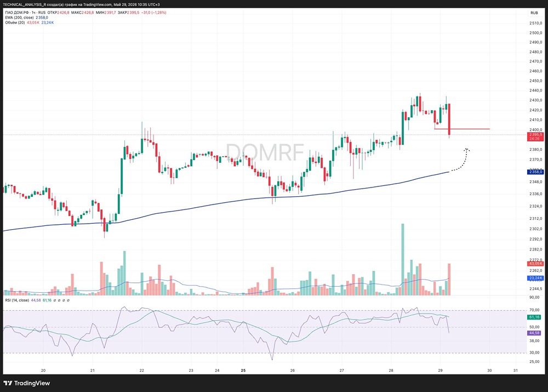Click the RSI legend value 61,16
Image resolution: width=548 pixels, height=392 pixels.
[x=47, y=300]
